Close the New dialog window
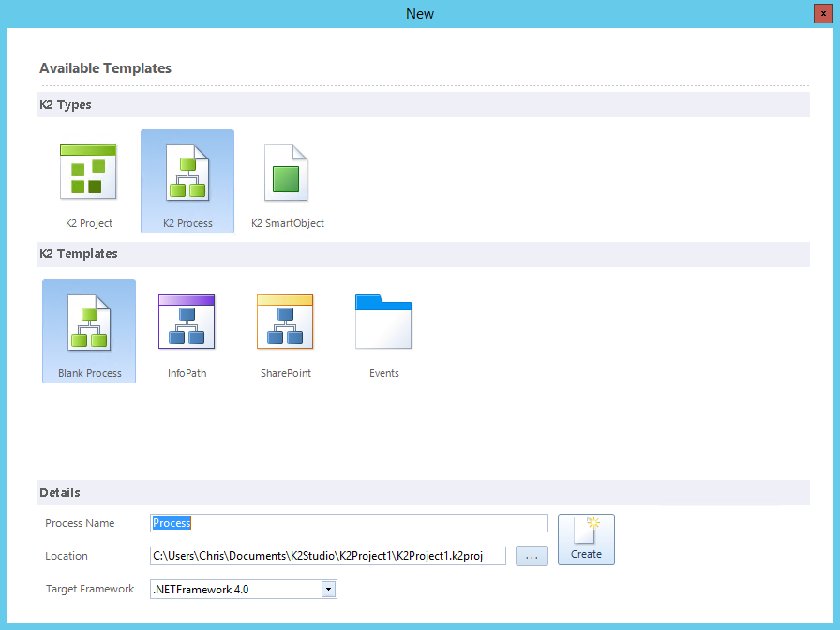 click(823, 13)
